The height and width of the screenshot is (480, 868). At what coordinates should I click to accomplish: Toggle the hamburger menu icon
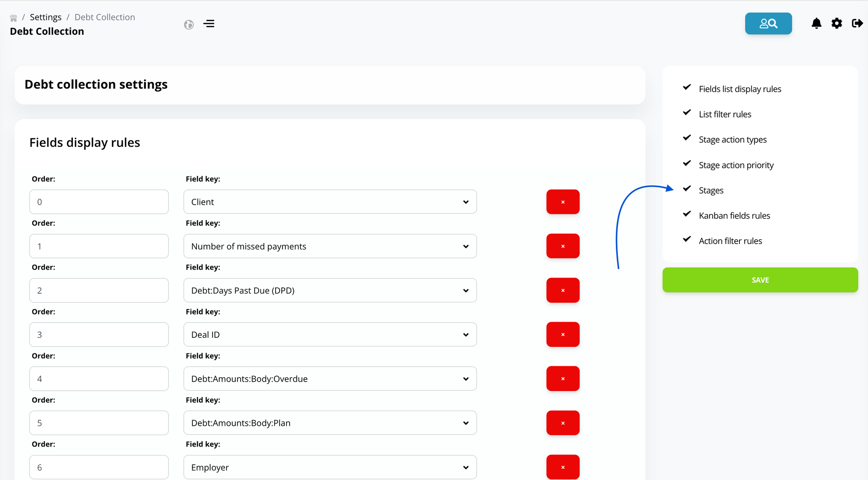(x=209, y=23)
